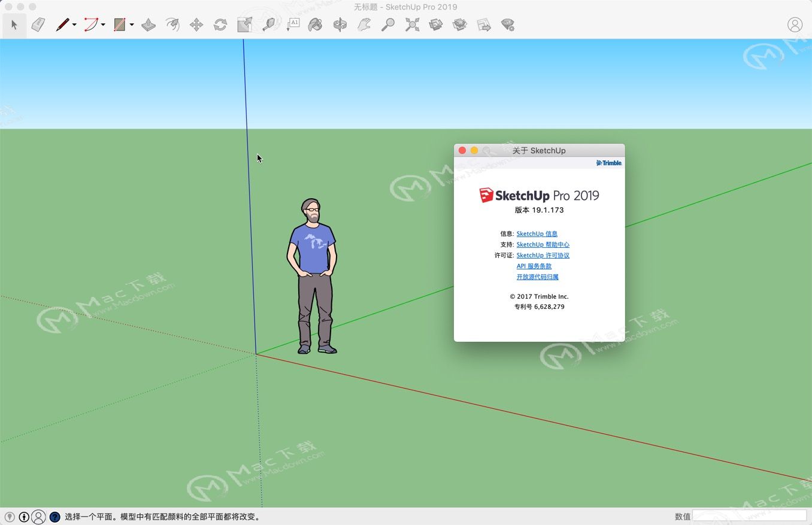Pick the pencil Line tool

[62, 25]
